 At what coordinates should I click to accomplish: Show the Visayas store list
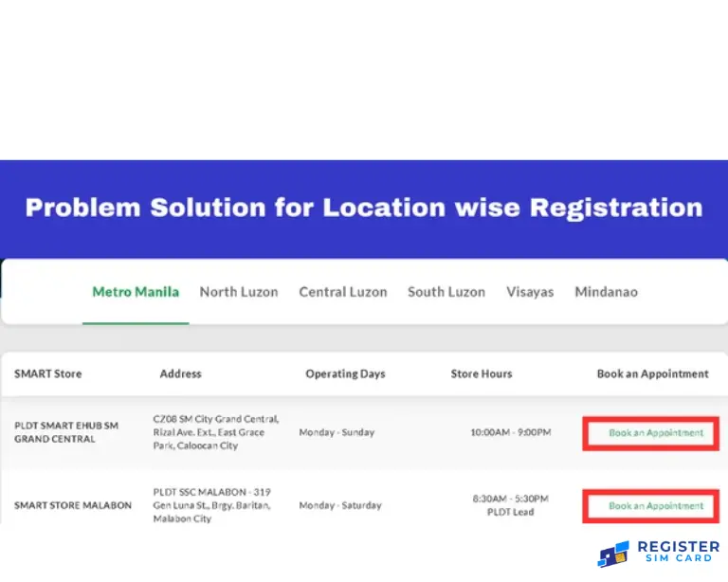[530, 292]
